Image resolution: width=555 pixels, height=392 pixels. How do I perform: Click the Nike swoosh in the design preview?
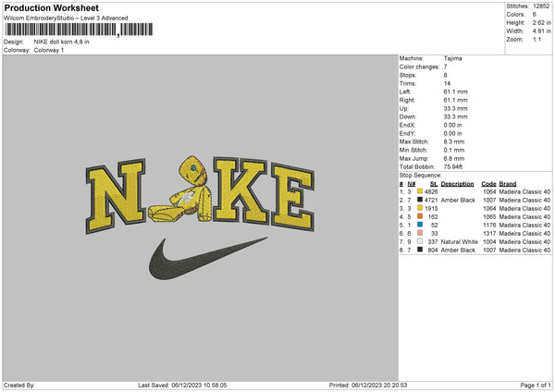pos(207,259)
